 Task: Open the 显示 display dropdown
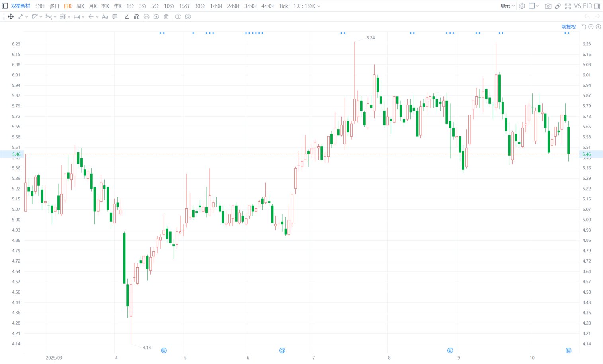[x=507, y=6]
